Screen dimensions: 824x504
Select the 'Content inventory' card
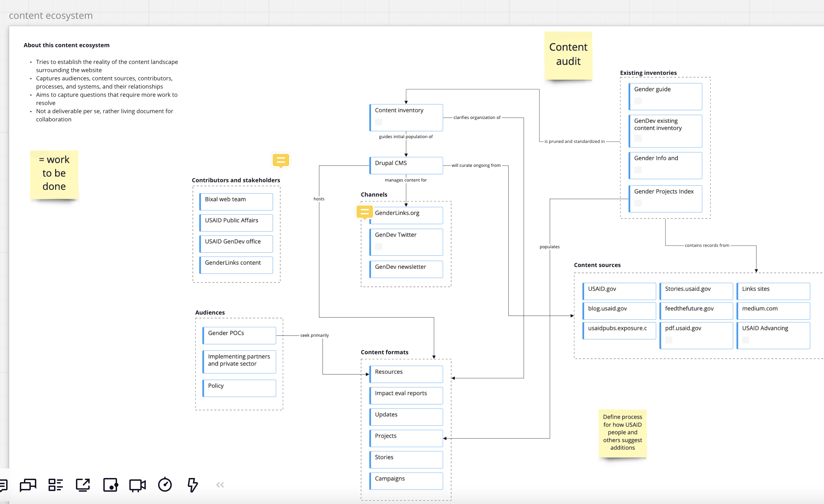(406, 118)
